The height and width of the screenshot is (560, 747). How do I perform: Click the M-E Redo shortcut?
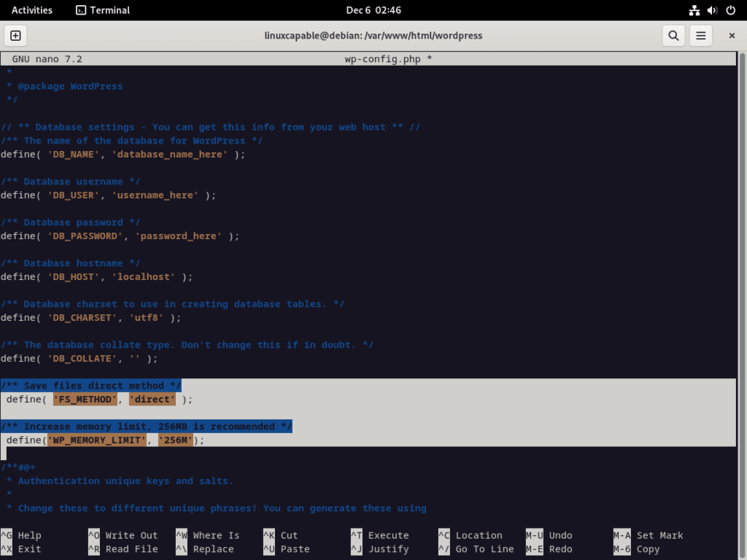(554, 548)
